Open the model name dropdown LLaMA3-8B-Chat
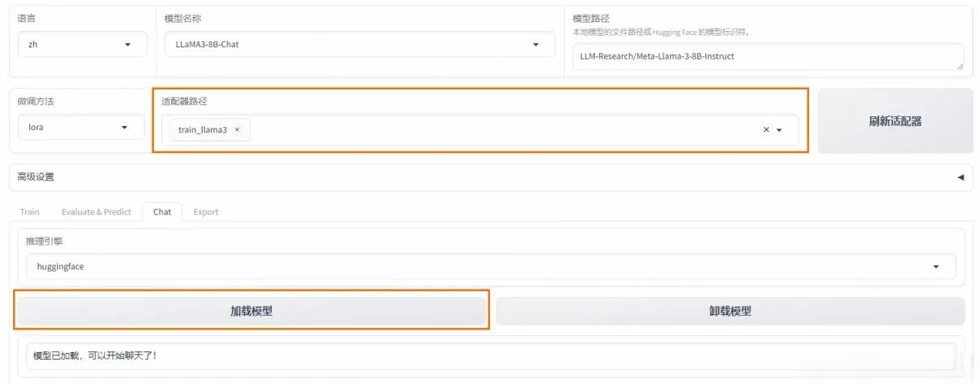Image resolution: width=980 pixels, height=384 pixels. point(358,45)
